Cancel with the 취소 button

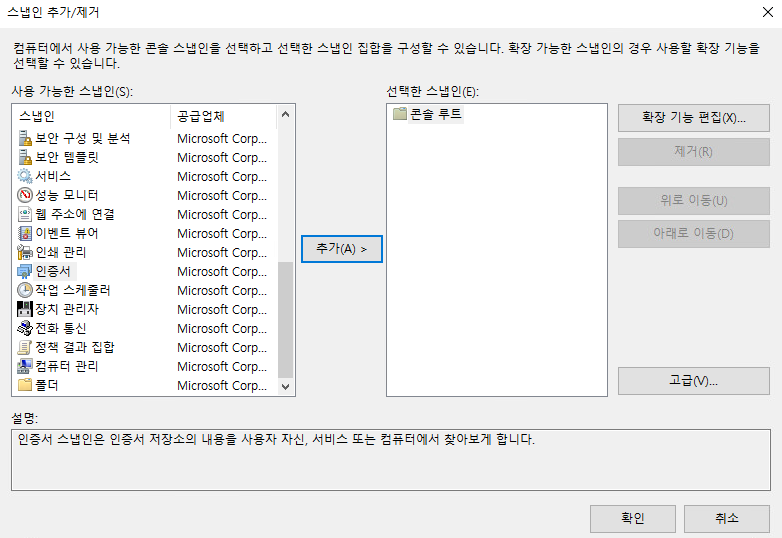click(727, 519)
